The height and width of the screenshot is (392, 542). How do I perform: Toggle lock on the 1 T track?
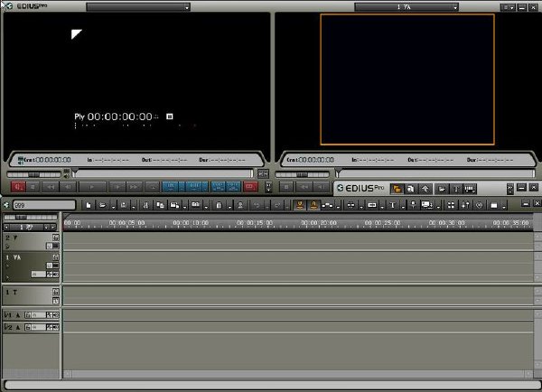point(56,292)
